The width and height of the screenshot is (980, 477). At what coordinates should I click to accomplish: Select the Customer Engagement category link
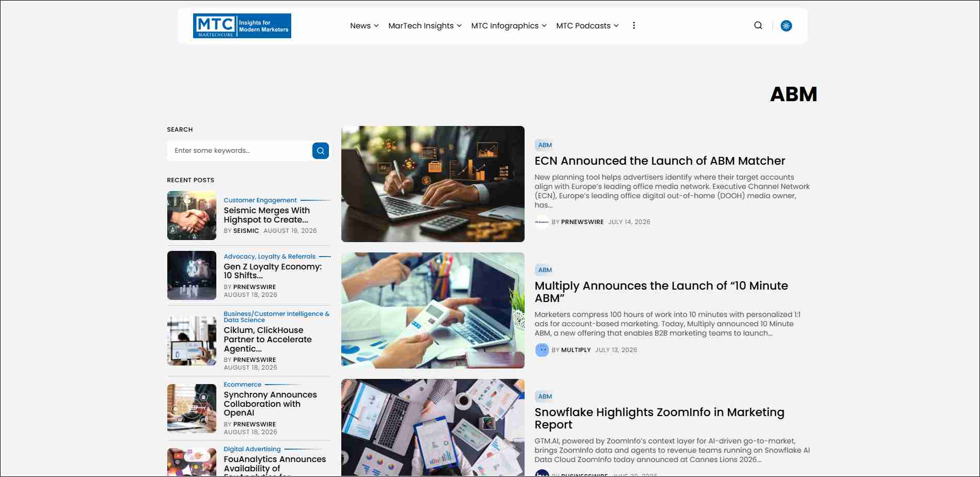click(x=260, y=200)
